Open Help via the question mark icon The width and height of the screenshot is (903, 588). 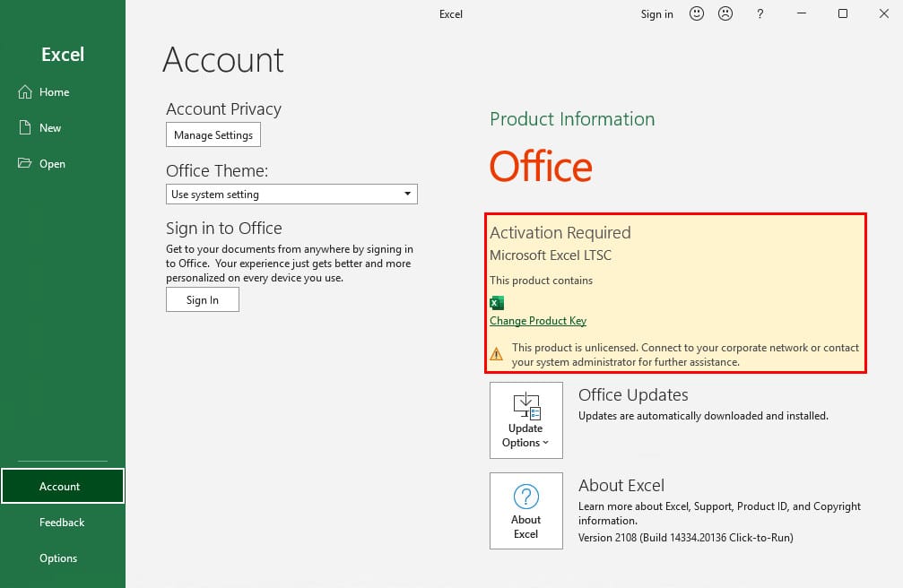pyautogui.click(x=760, y=13)
